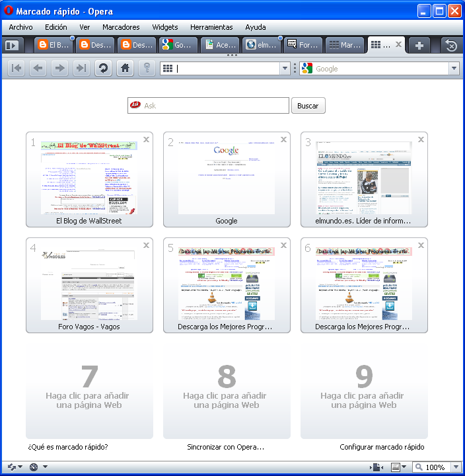Open El Blog de WallStreet thumbnail
This screenshot has height=476, width=465.
coord(89,179)
